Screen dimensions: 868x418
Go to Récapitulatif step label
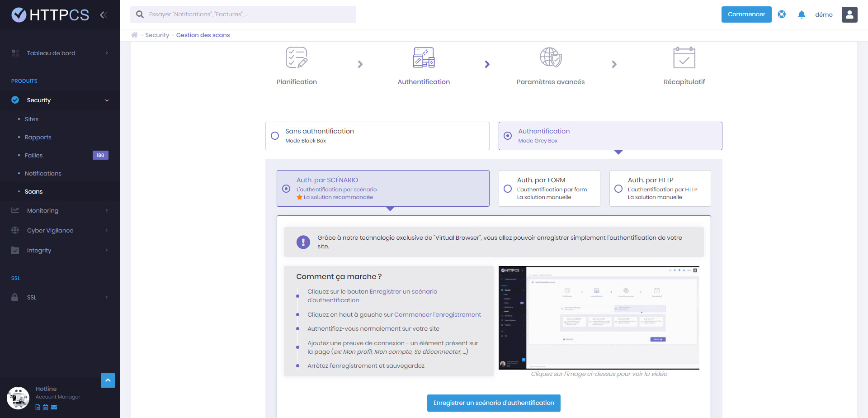[x=684, y=82]
